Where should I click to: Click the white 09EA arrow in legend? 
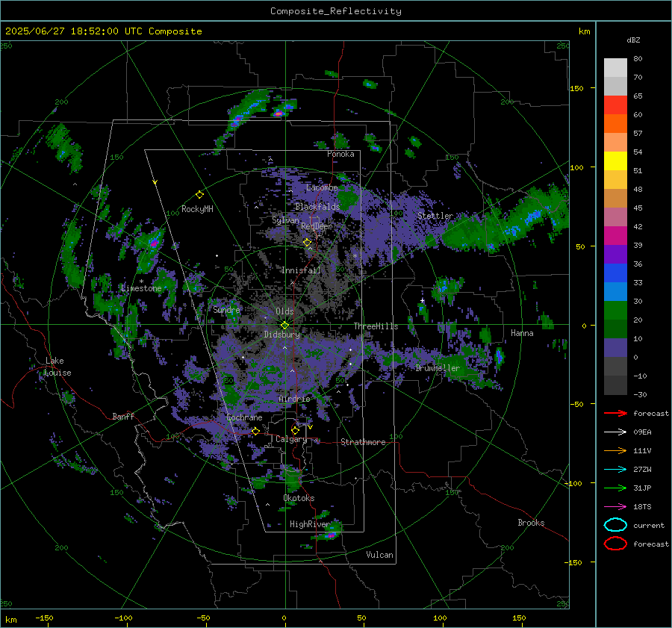615,432
